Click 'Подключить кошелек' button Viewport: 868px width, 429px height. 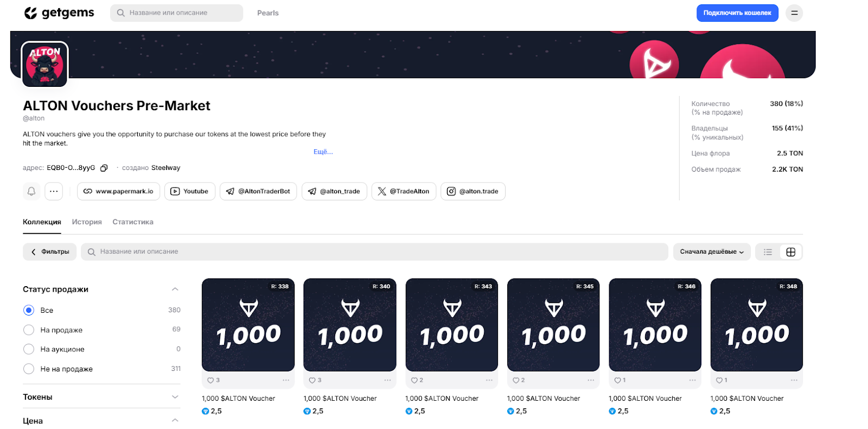[737, 13]
